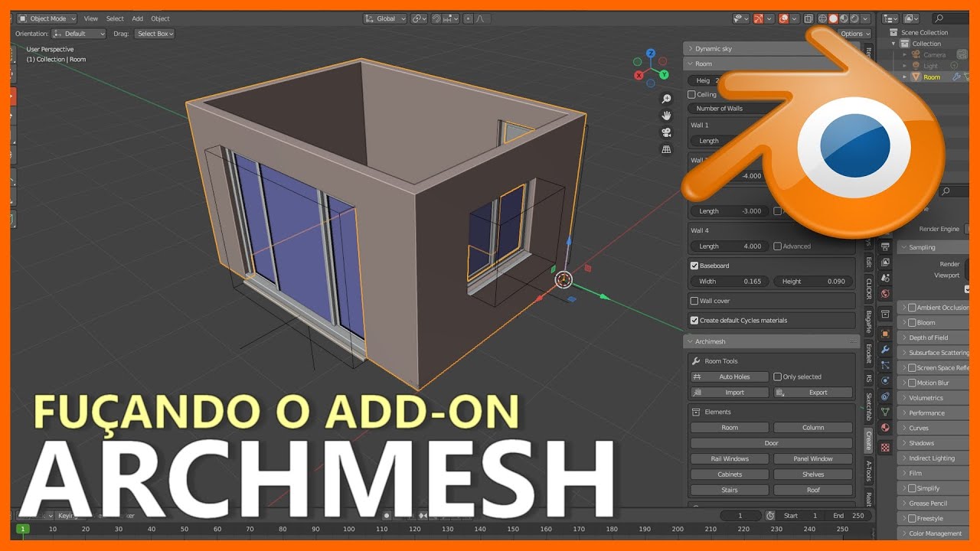The image size is (980, 551).
Task: Select solid viewport shading icon
Action: 833,18
